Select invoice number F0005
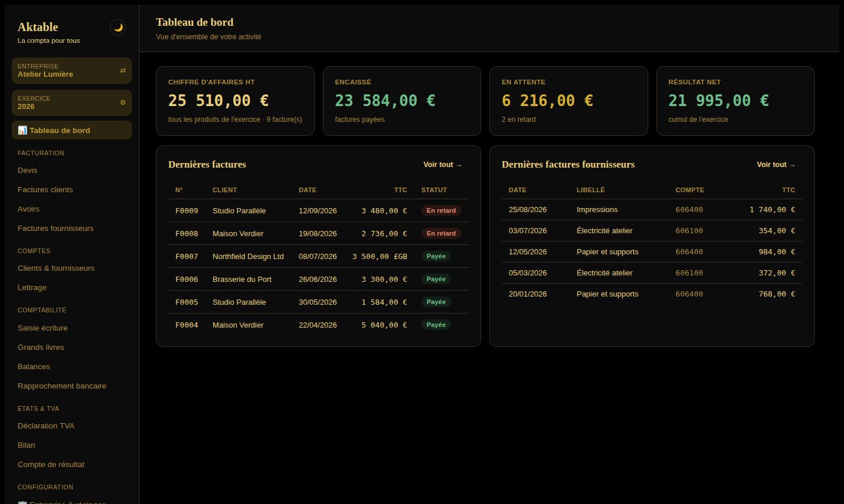The image size is (844, 504). (x=186, y=302)
